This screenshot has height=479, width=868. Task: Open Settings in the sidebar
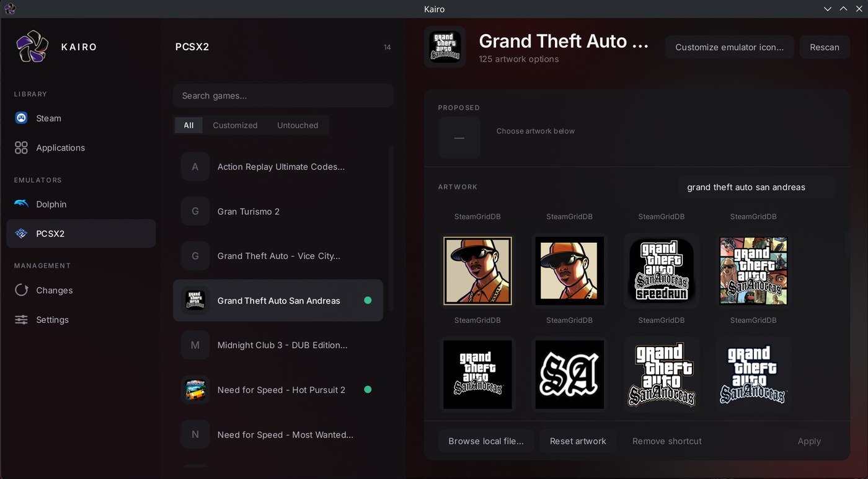[81, 320]
